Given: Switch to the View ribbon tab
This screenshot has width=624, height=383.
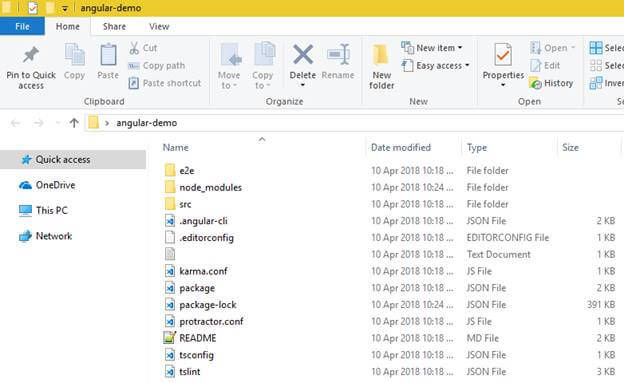Looking at the screenshot, I should coord(159,27).
